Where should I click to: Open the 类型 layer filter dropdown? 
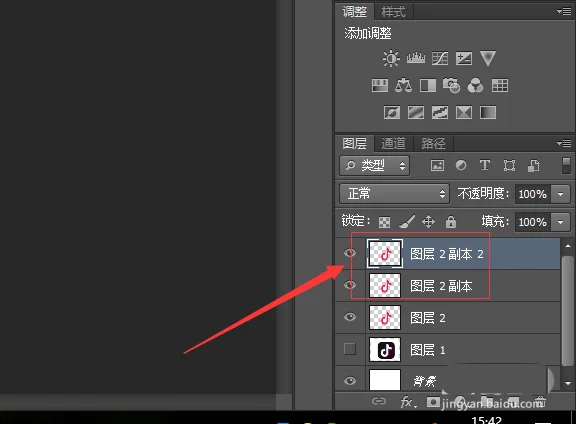[374, 165]
